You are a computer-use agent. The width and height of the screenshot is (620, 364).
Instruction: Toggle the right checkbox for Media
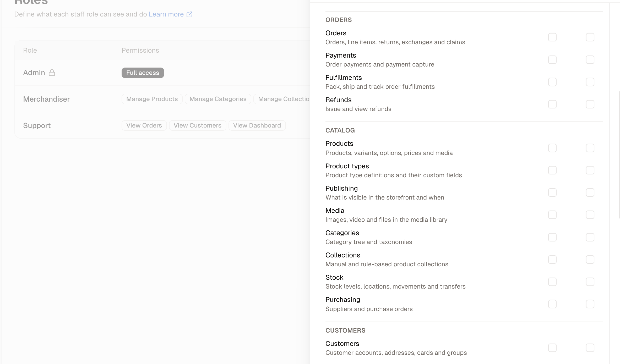click(590, 215)
